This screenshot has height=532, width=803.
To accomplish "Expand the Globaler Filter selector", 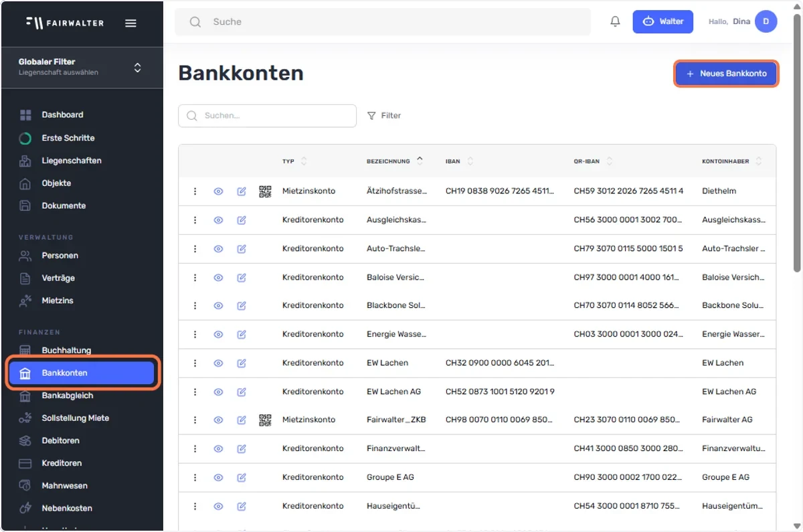I will click(82, 67).
